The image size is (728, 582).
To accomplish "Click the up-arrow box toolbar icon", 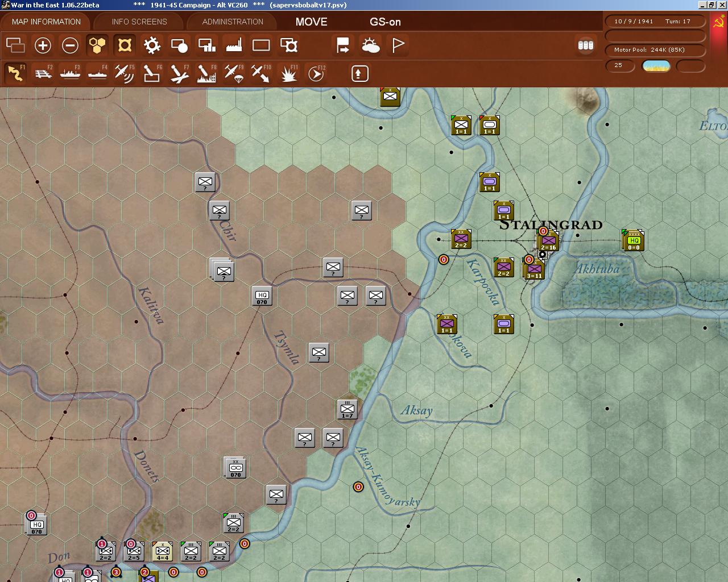I will tap(359, 73).
